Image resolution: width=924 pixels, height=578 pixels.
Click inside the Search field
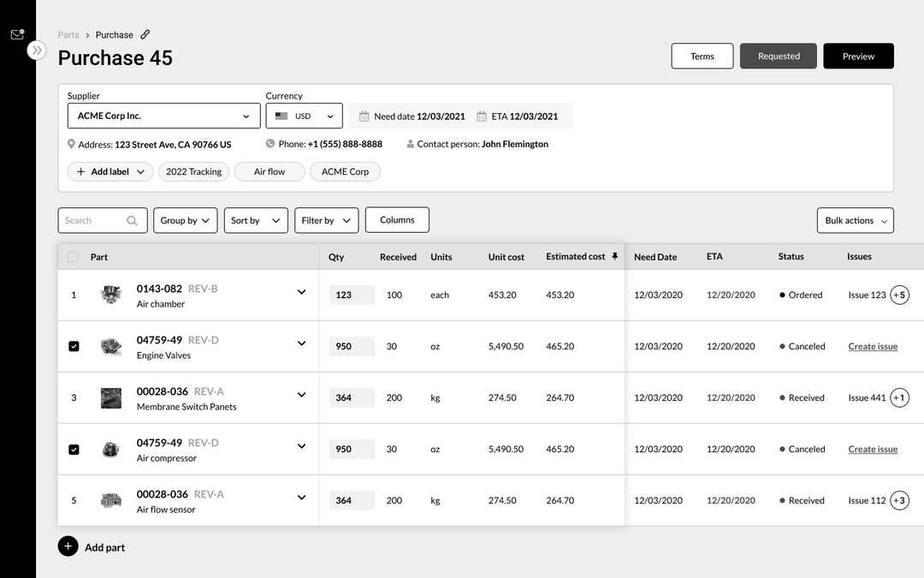click(x=94, y=220)
